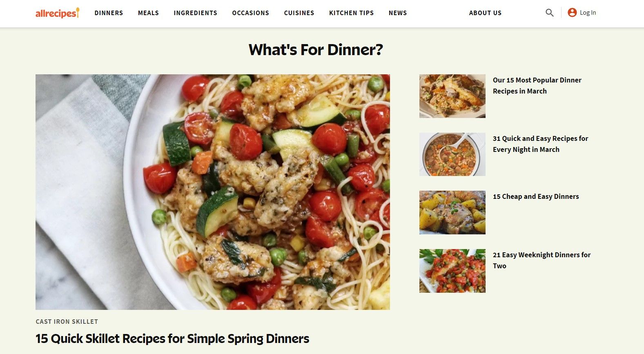Click the Allrecipes logo
This screenshot has height=354, width=644.
point(58,13)
